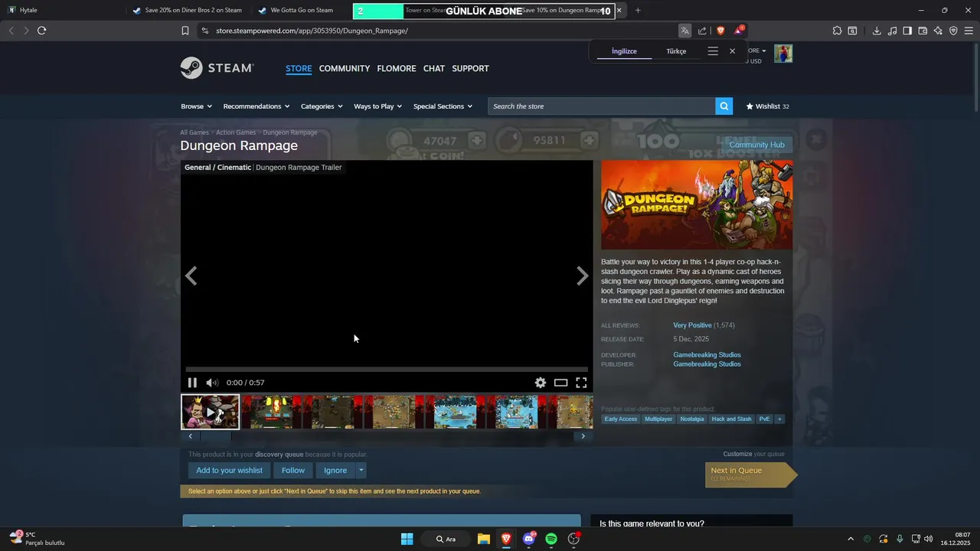Viewport: 980px width, 551px height.
Task: Seek on the trailer progress bar
Action: pos(387,370)
